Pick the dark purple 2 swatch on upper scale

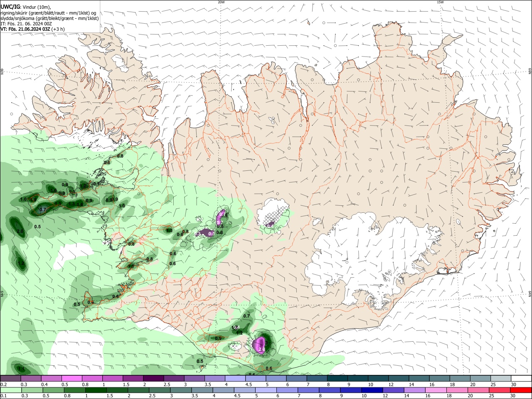pos(153,378)
